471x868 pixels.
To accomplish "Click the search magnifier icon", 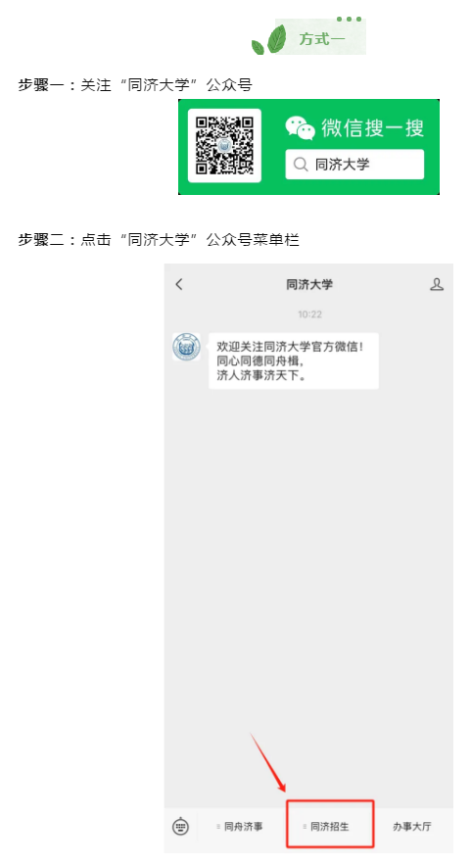I will [300, 164].
